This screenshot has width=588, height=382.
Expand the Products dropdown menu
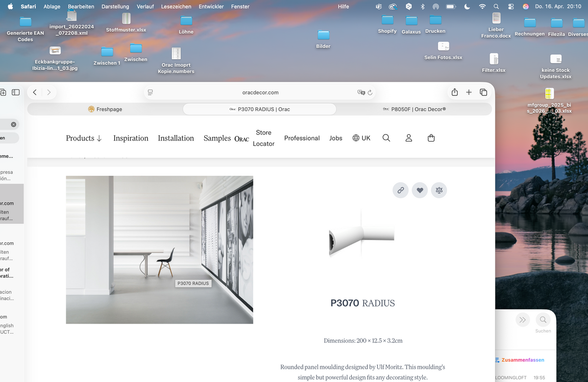coord(84,138)
